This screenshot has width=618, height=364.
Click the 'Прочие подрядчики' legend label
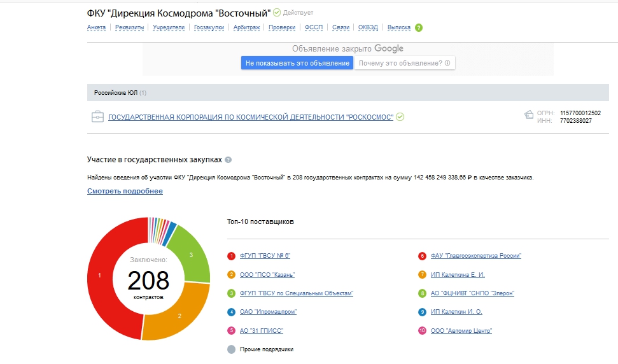pos(267,349)
